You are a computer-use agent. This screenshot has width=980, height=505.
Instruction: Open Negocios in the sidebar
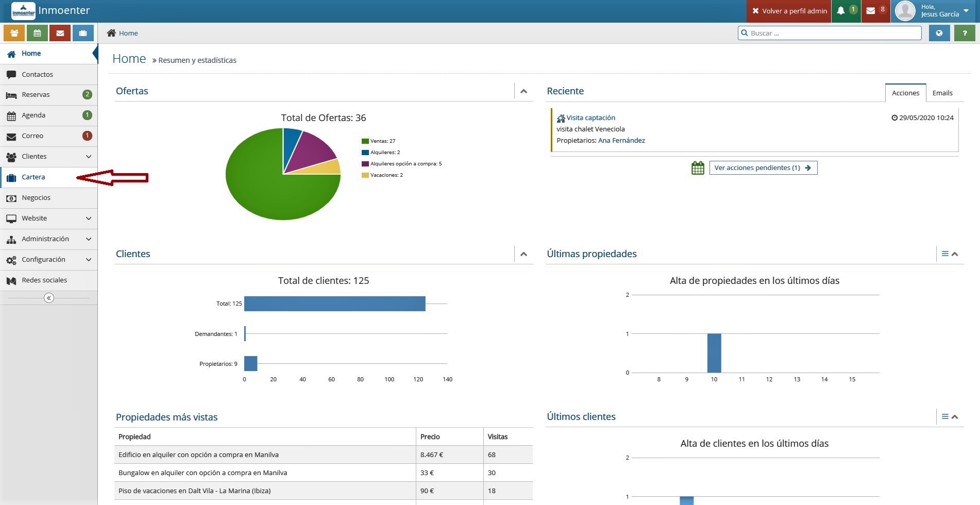pyautogui.click(x=48, y=198)
